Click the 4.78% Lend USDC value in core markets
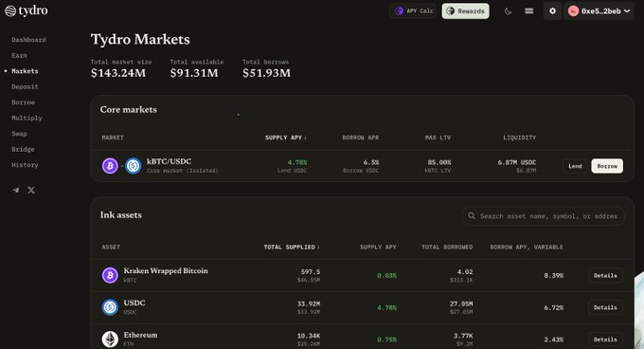 297,162
